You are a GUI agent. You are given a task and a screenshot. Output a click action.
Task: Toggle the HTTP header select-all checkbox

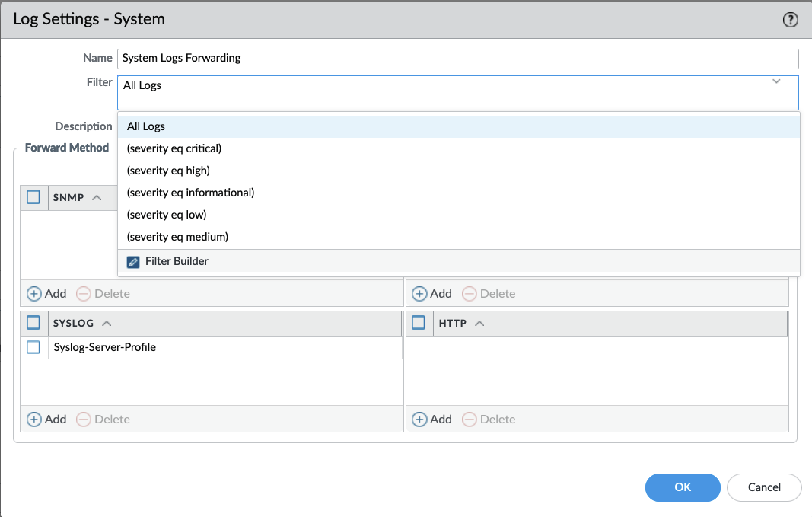click(x=419, y=323)
